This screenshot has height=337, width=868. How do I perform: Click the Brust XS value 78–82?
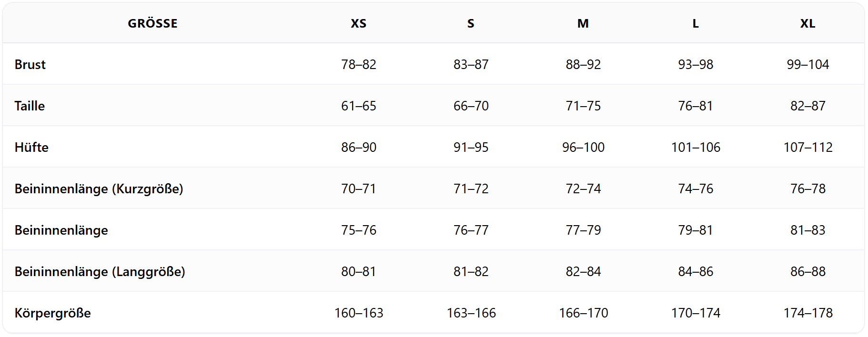pyautogui.click(x=358, y=64)
